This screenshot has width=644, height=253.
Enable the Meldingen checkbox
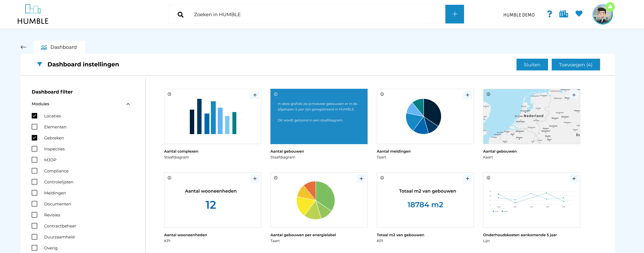click(34, 193)
